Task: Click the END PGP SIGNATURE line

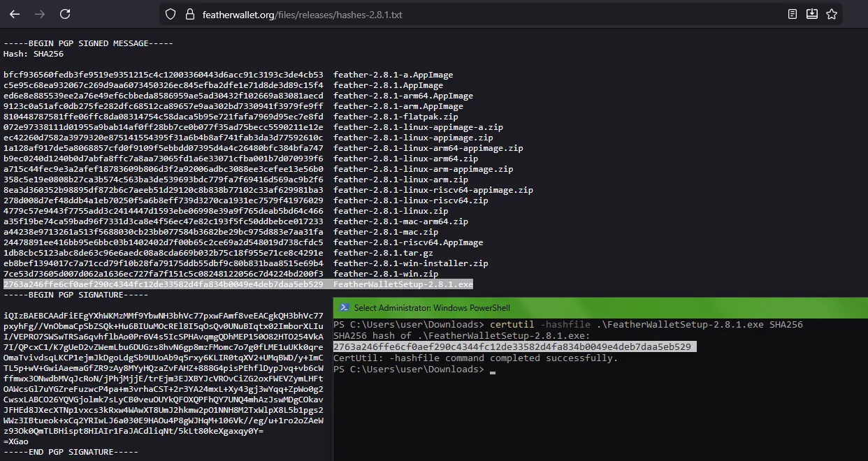Action: (x=71, y=452)
